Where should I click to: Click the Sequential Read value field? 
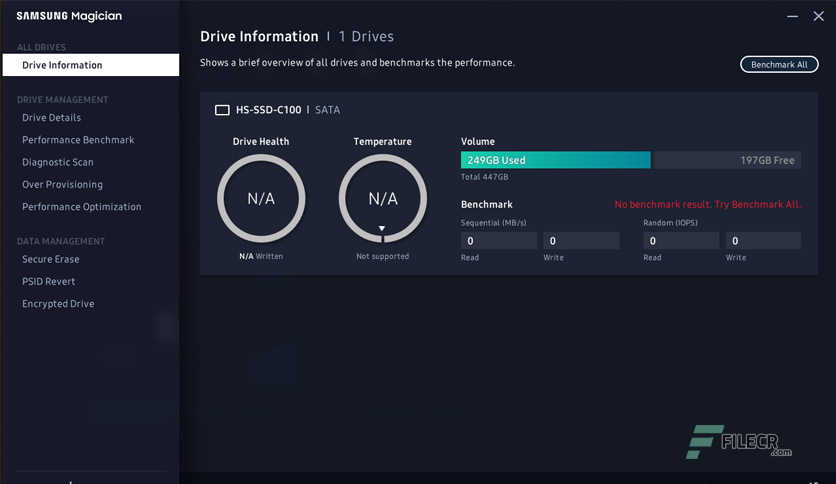pyautogui.click(x=499, y=240)
